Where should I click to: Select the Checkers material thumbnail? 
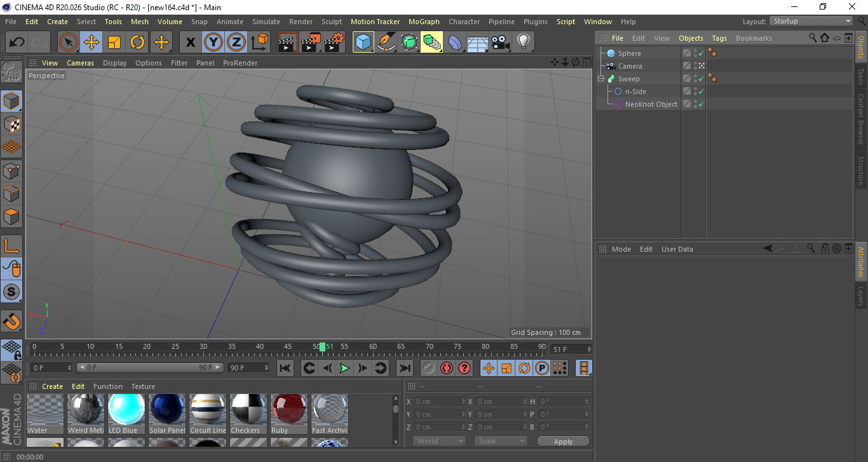(249, 414)
